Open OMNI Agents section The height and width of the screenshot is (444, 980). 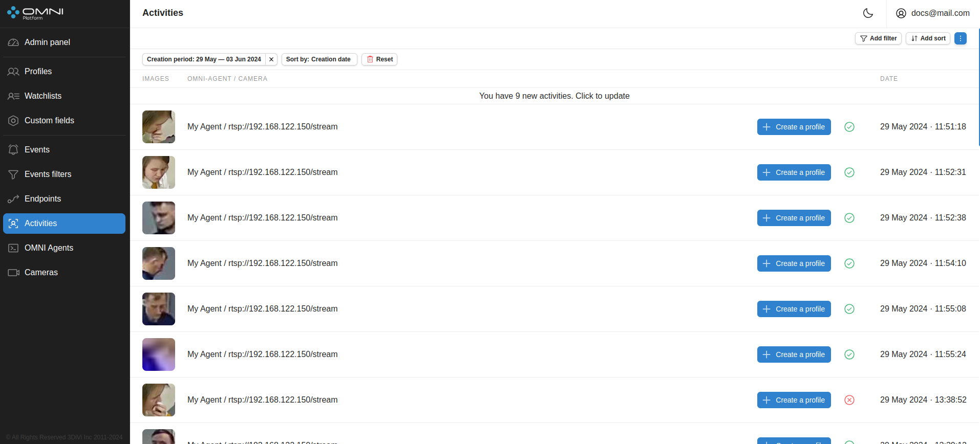pos(64,248)
